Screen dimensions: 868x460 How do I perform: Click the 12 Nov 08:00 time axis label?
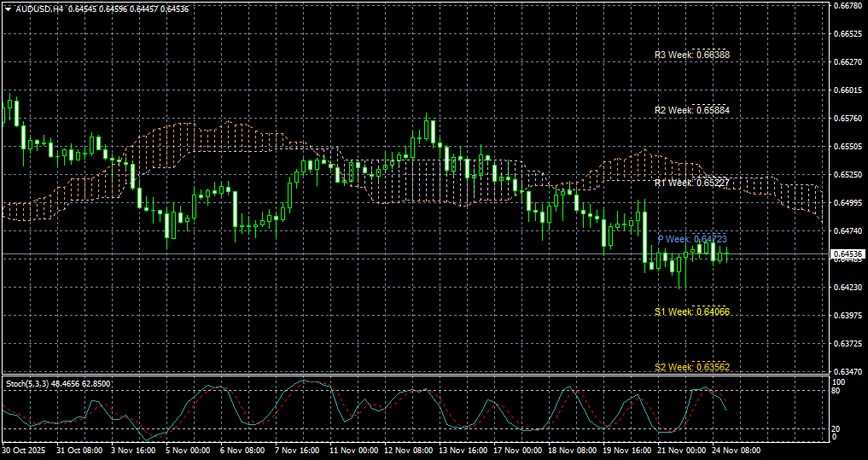(409, 451)
